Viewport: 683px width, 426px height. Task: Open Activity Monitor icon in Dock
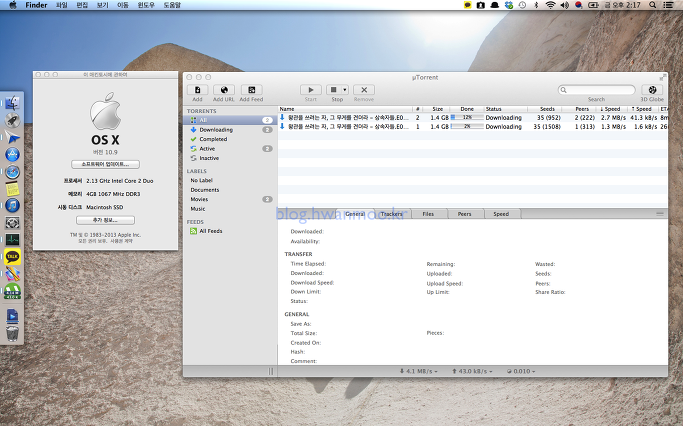pyautogui.click(x=12, y=240)
